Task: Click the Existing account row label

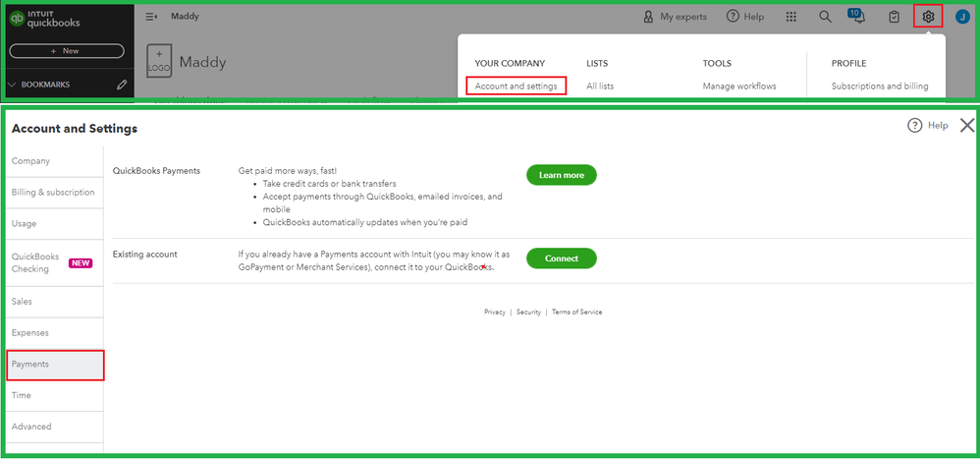Action: (145, 255)
